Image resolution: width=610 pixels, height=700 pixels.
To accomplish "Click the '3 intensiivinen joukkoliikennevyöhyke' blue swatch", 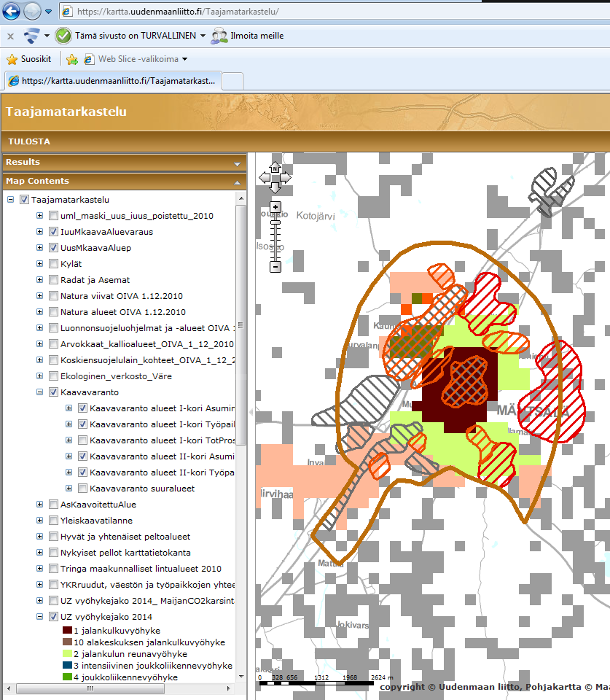I will 67,665.
